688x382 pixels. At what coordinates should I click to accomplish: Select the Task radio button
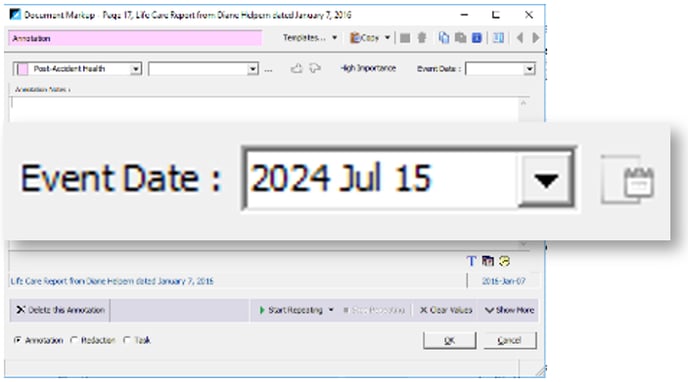127,340
